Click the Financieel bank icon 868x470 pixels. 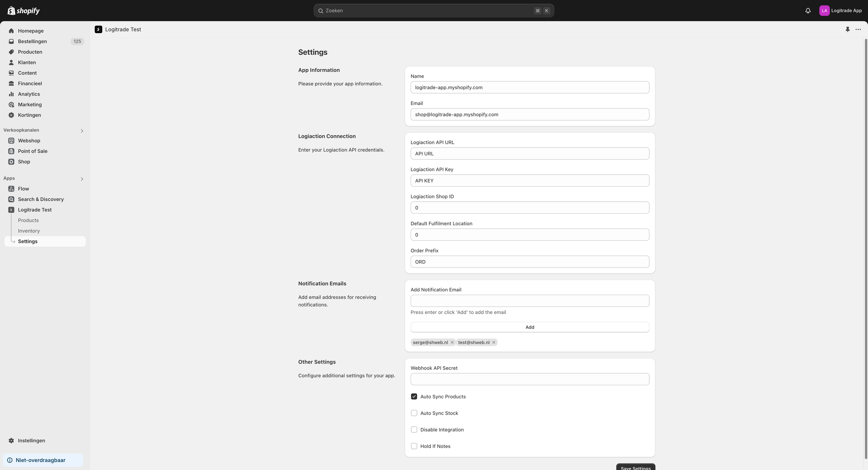[11, 83]
